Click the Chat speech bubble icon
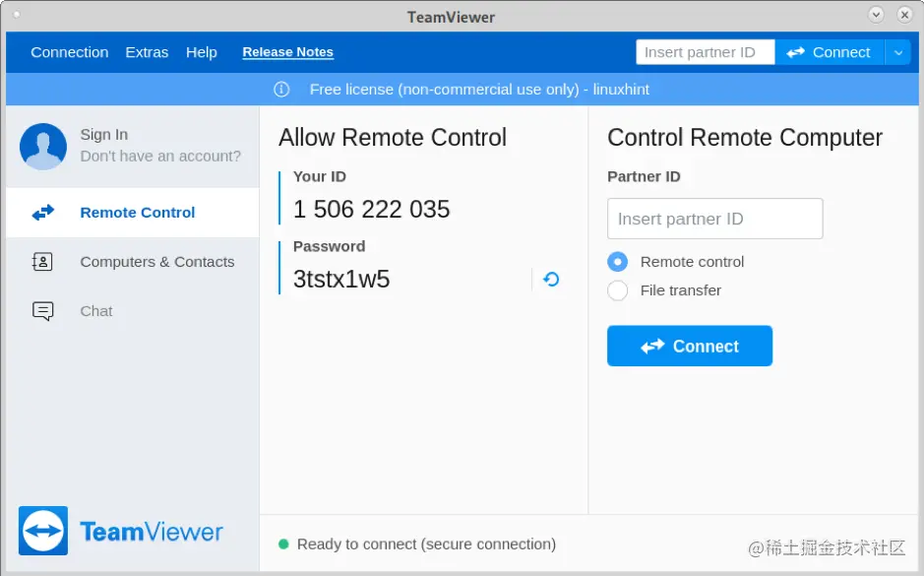This screenshot has height=576, width=924. 43,311
